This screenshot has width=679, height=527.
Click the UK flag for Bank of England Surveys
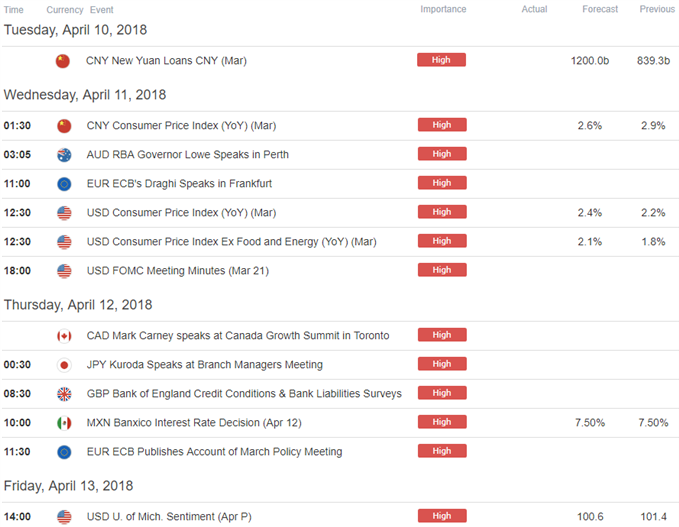pyautogui.click(x=64, y=394)
